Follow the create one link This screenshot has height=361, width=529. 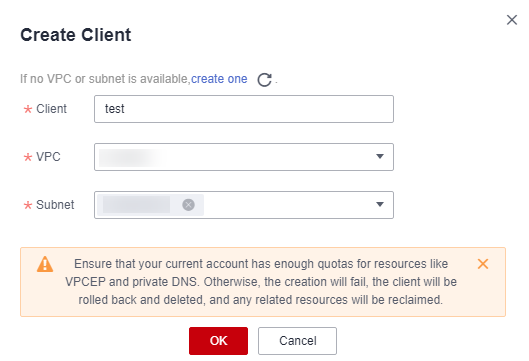pos(219,79)
